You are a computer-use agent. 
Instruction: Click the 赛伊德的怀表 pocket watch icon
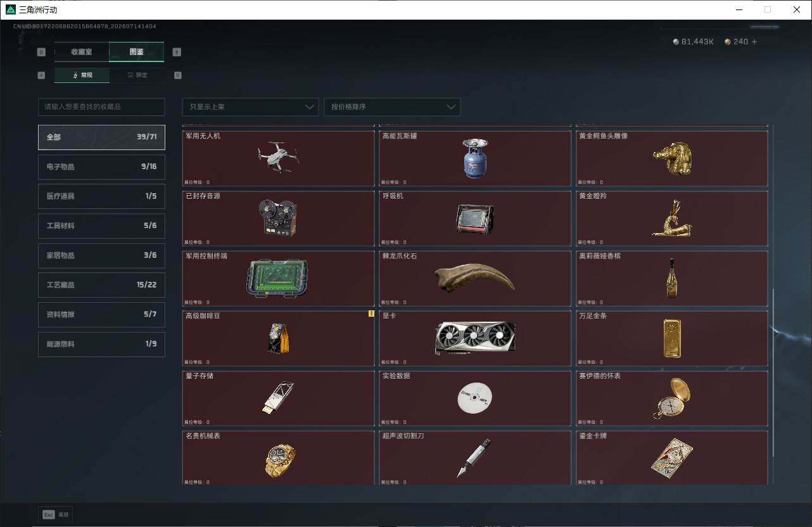click(672, 398)
